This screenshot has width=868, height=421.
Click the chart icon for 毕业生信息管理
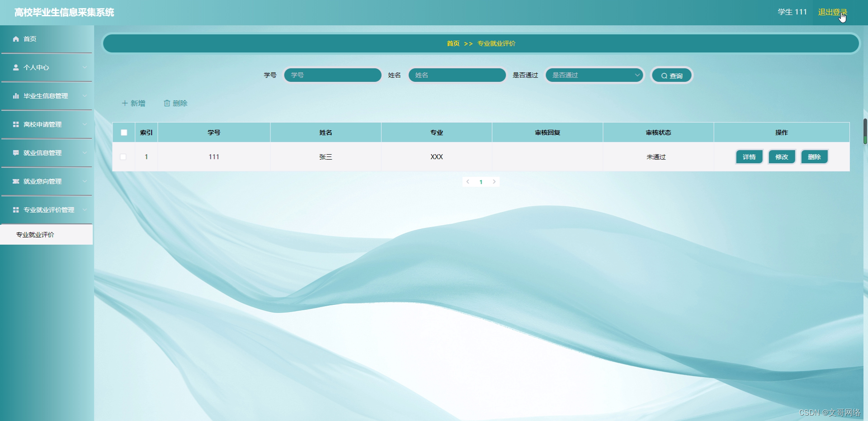[15, 96]
